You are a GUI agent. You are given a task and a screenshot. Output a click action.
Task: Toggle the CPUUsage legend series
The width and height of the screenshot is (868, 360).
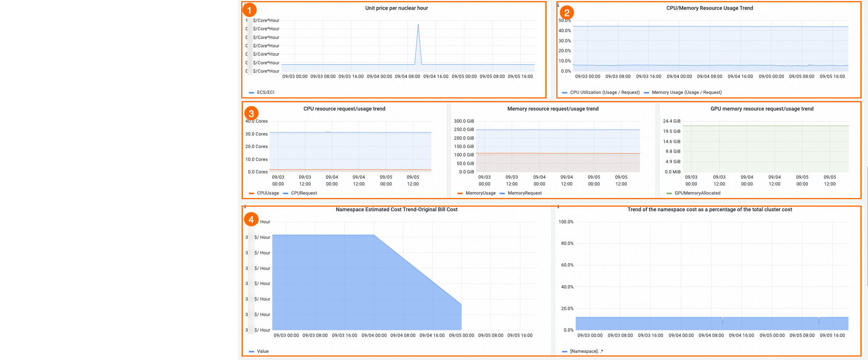coord(268,193)
